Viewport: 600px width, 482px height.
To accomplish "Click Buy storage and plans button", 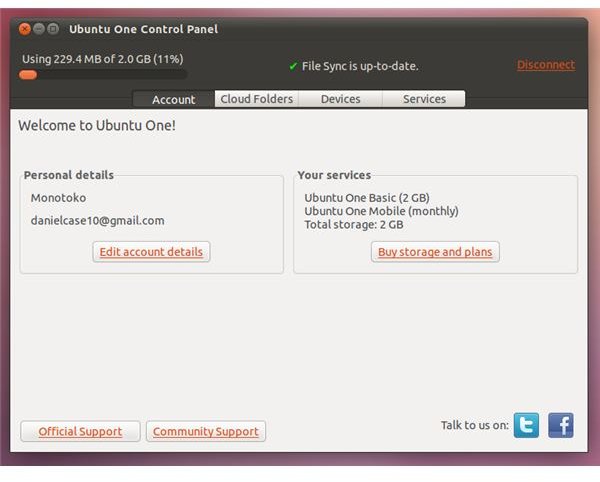I will click(435, 252).
